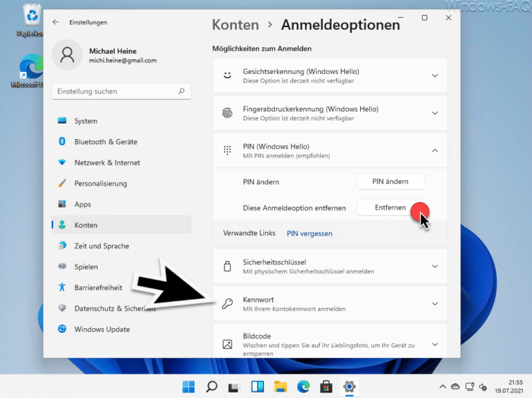Click the Kennwort key icon
The image size is (532, 398).
(227, 303)
